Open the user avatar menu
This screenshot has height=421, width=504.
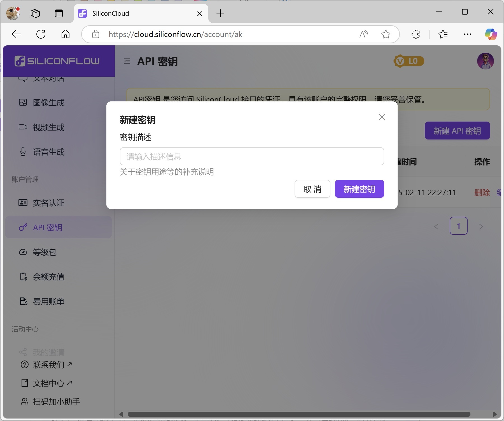[x=485, y=61]
